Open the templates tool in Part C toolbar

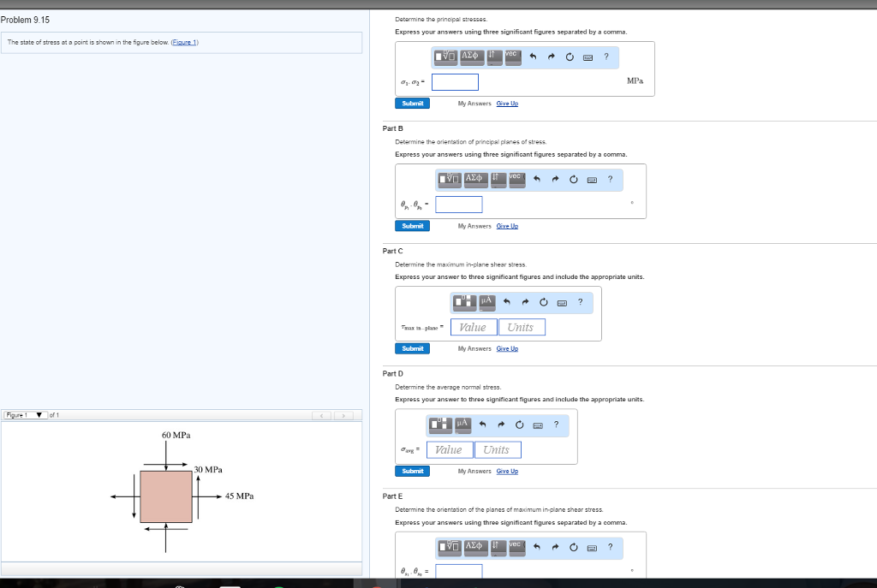(x=465, y=302)
